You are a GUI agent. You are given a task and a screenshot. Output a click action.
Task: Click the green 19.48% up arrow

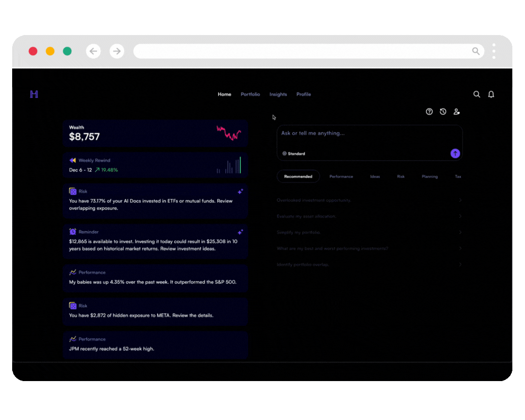[97, 170]
